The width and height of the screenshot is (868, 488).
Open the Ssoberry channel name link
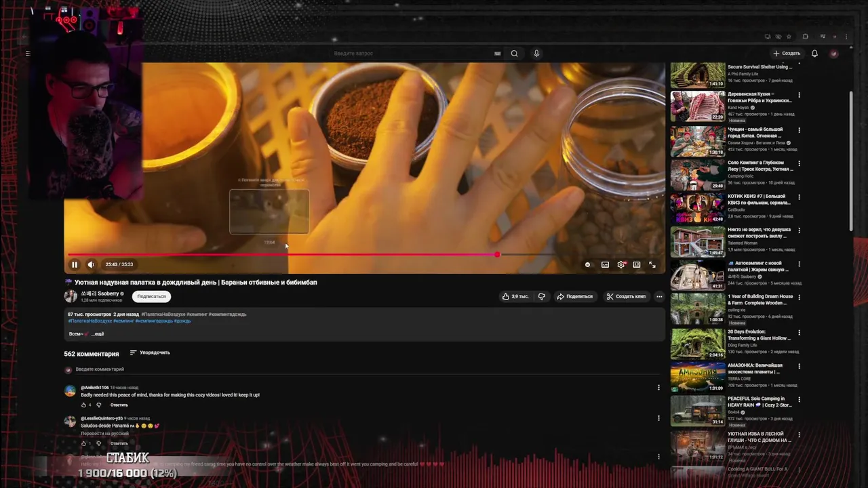click(100, 293)
